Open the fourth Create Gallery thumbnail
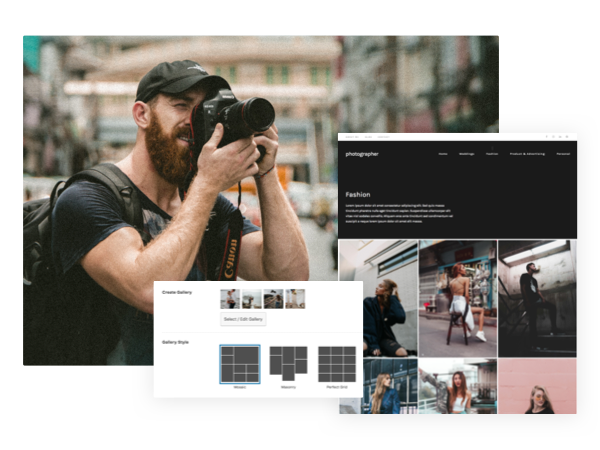 click(x=295, y=298)
